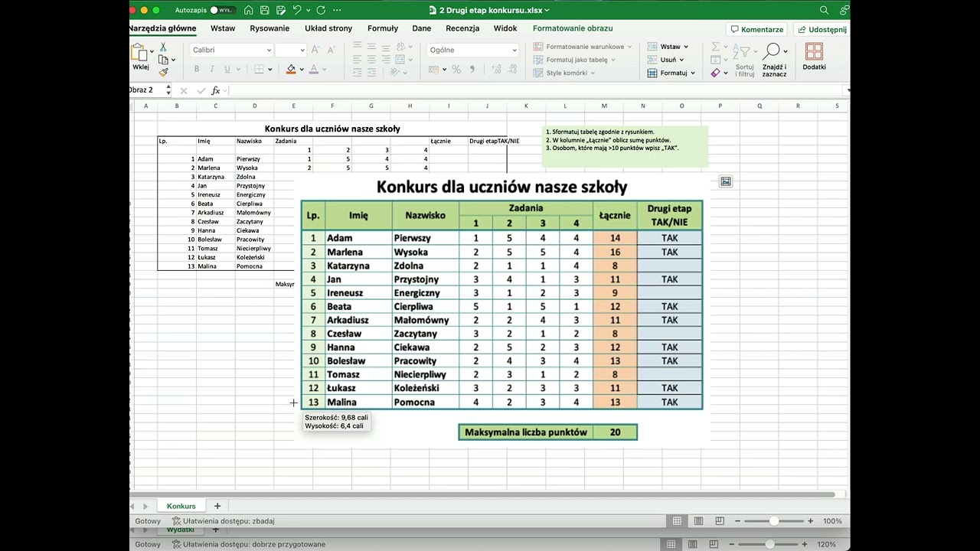This screenshot has height=551, width=980.
Task: Open the Usuń cells dropdown
Action: coord(666,60)
